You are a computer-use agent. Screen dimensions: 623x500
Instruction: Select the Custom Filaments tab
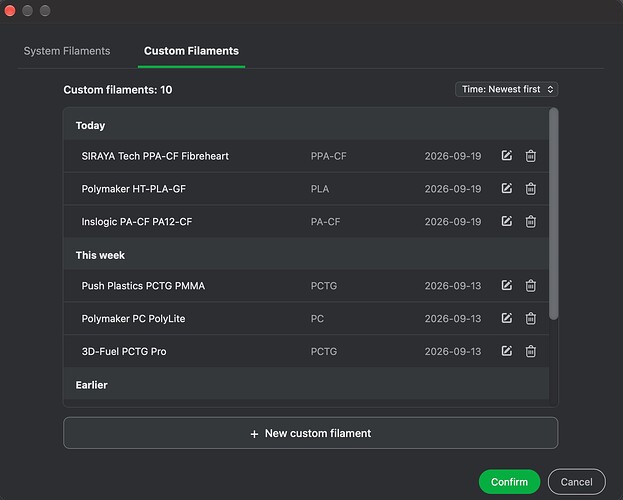(x=192, y=51)
